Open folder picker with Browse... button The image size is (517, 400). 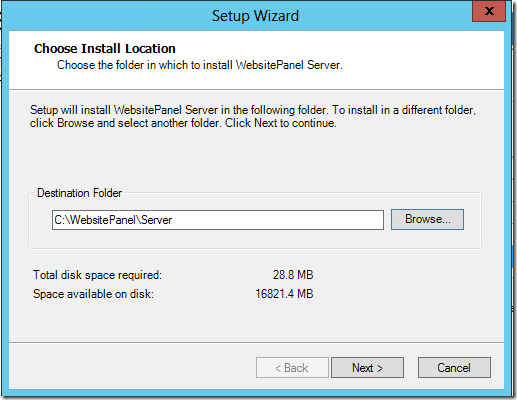(427, 219)
